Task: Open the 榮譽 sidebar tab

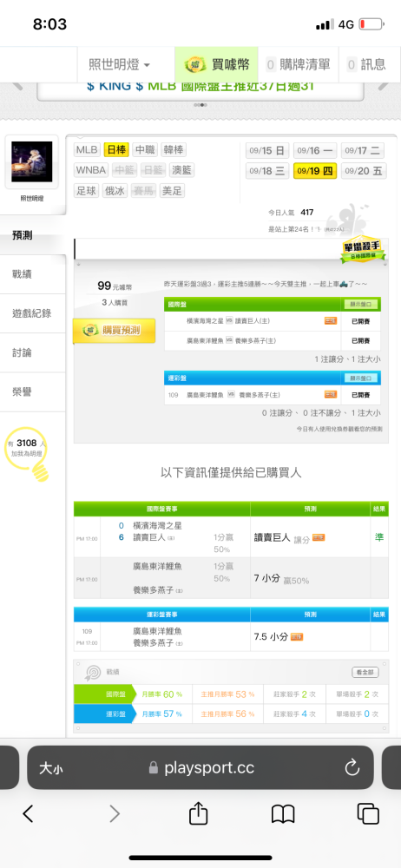Action: 33,392
